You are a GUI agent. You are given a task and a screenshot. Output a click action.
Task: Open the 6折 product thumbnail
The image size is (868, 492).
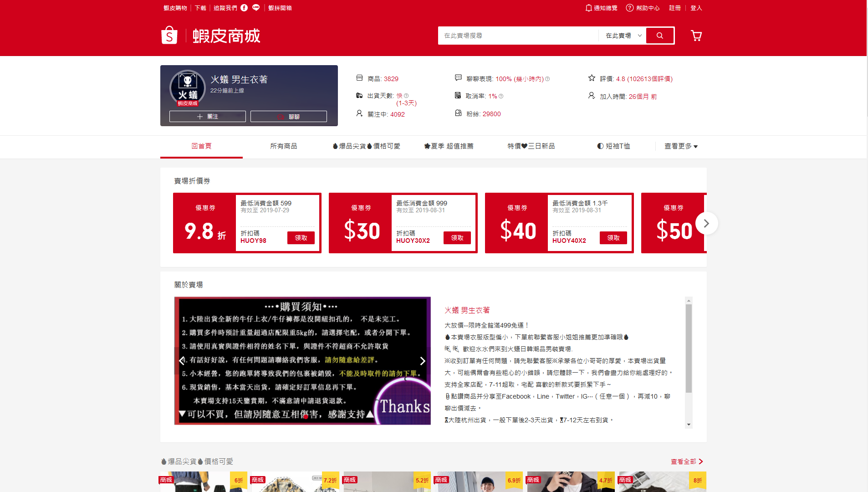(x=204, y=482)
